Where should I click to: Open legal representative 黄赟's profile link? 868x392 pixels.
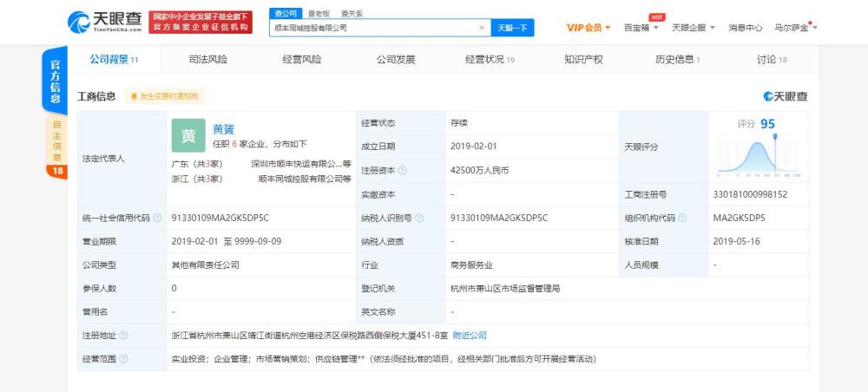[x=224, y=129]
